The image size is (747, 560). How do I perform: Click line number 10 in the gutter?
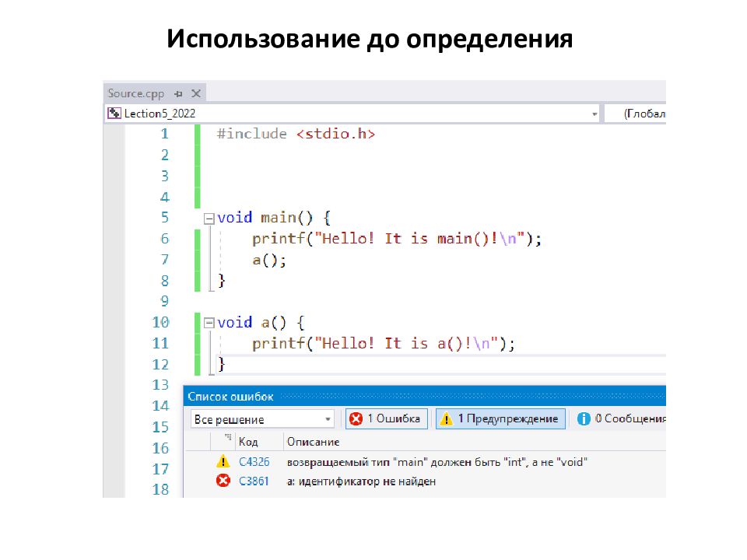point(160,322)
